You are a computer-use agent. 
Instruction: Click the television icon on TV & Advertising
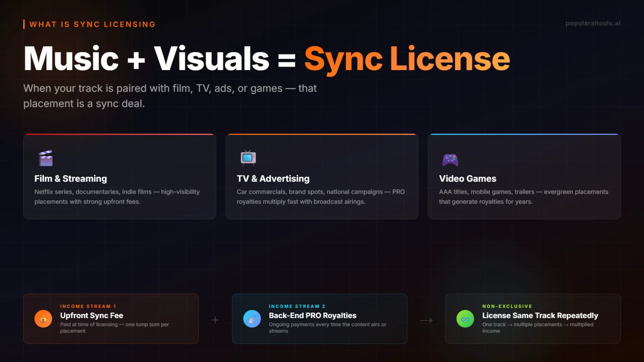248,158
